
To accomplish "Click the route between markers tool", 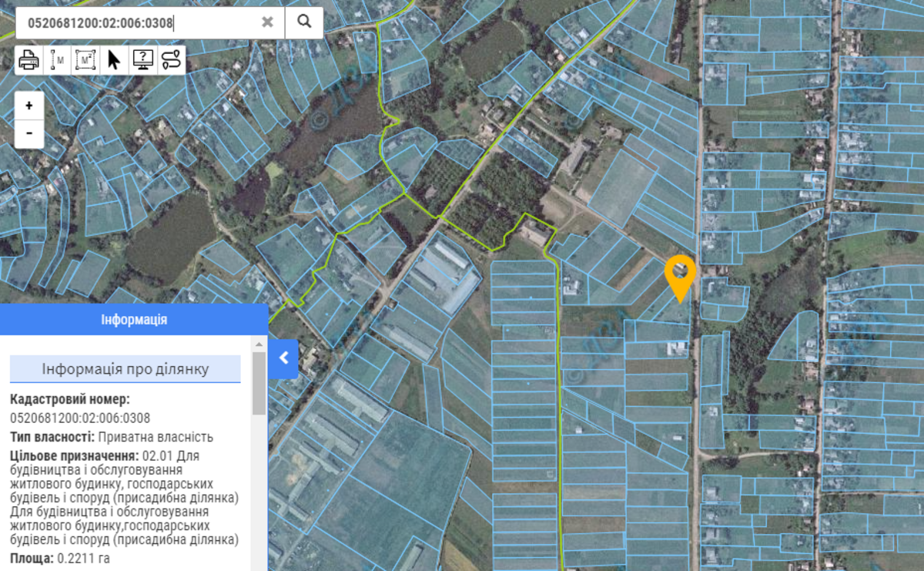I will click(x=171, y=59).
